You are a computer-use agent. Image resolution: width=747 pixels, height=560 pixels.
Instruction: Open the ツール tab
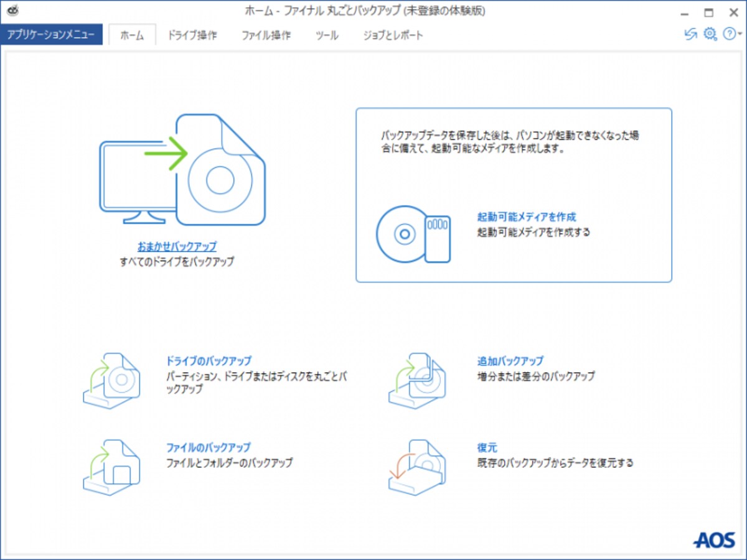pyautogui.click(x=327, y=35)
